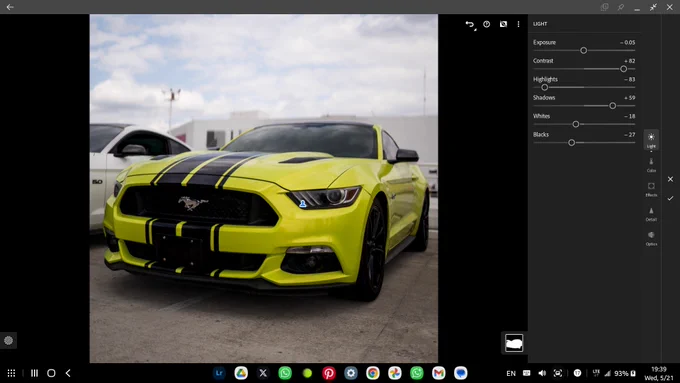Click the Exposure slider handle

pyautogui.click(x=584, y=50)
